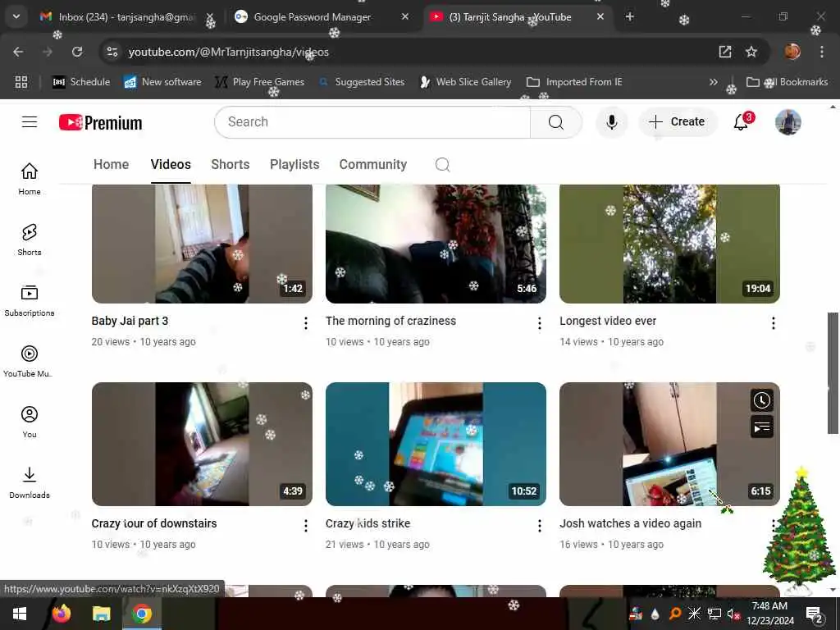
Task: Open the Play Free Games bookmark
Action: tap(259, 82)
